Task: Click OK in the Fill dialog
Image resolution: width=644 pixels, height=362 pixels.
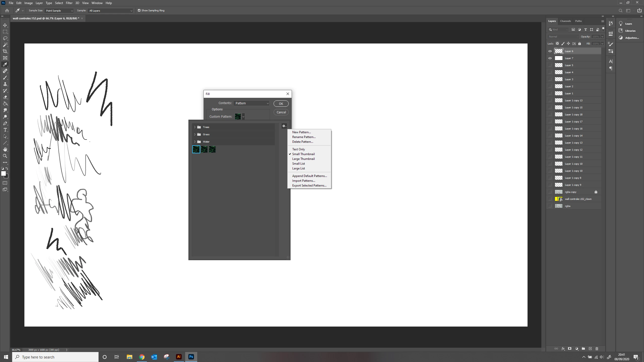Action: pos(281,104)
